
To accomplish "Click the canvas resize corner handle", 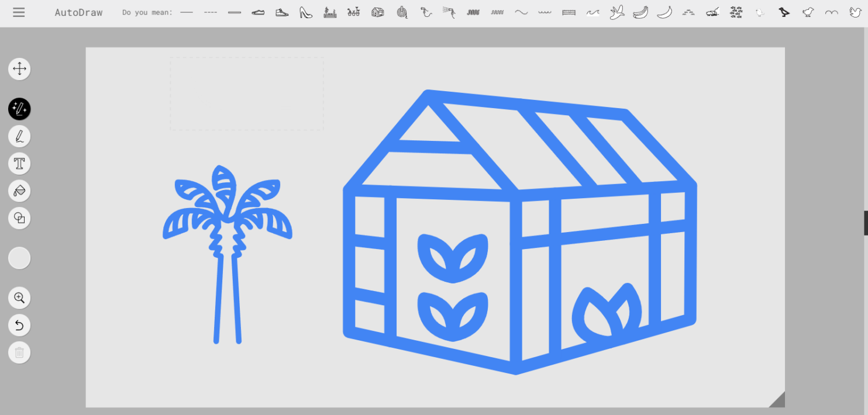I will pos(779,399).
